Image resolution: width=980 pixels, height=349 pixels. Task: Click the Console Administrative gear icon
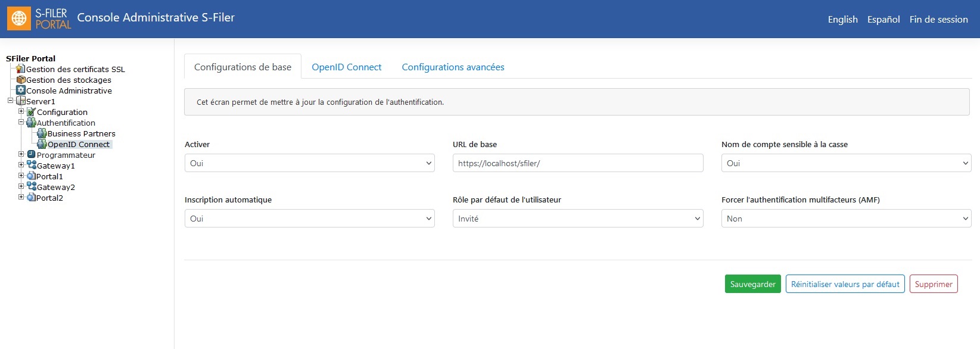(21, 91)
